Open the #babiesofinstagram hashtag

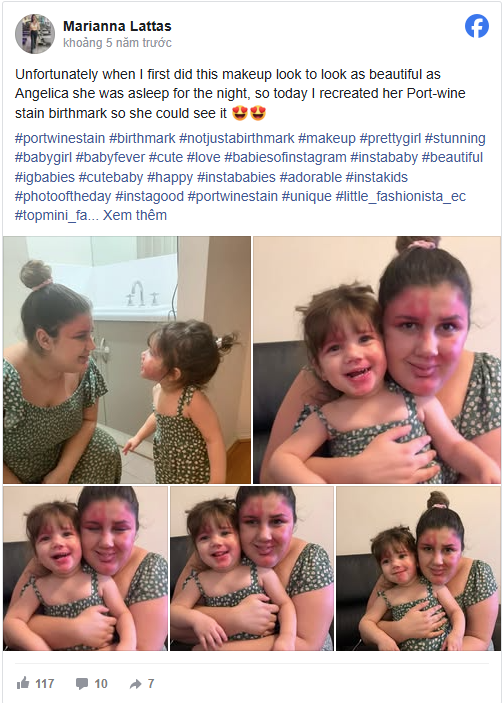(x=285, y=157)
